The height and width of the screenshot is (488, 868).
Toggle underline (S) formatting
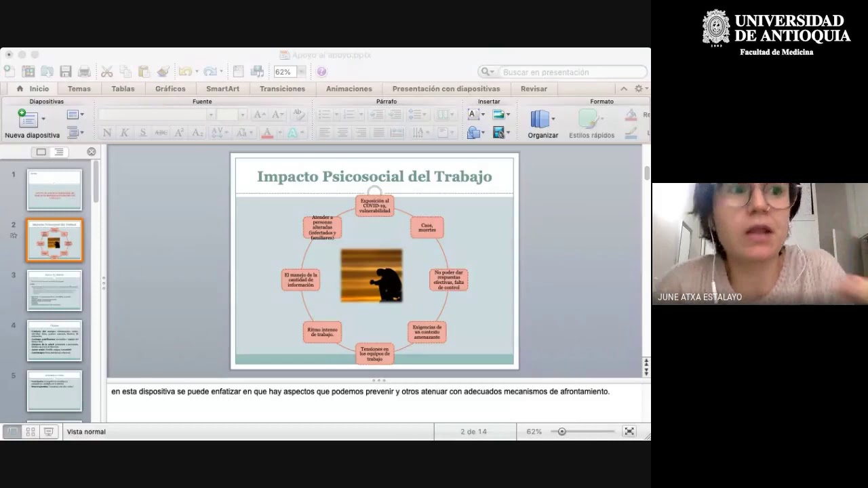pos(142,133)
